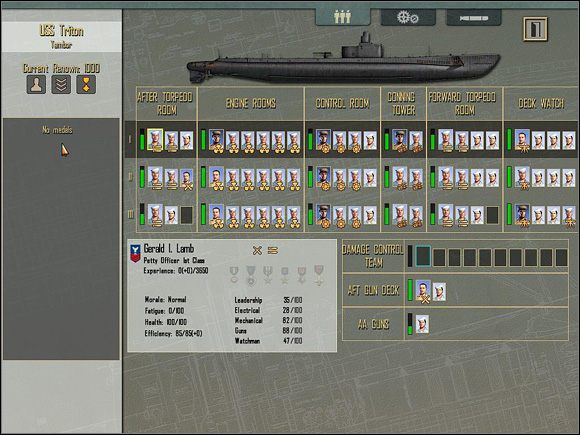The width and height of the screenshot is (580, 435).
Task: Select highlighted sailor in After Torpedo Room watch I
Action: (155, 140)
